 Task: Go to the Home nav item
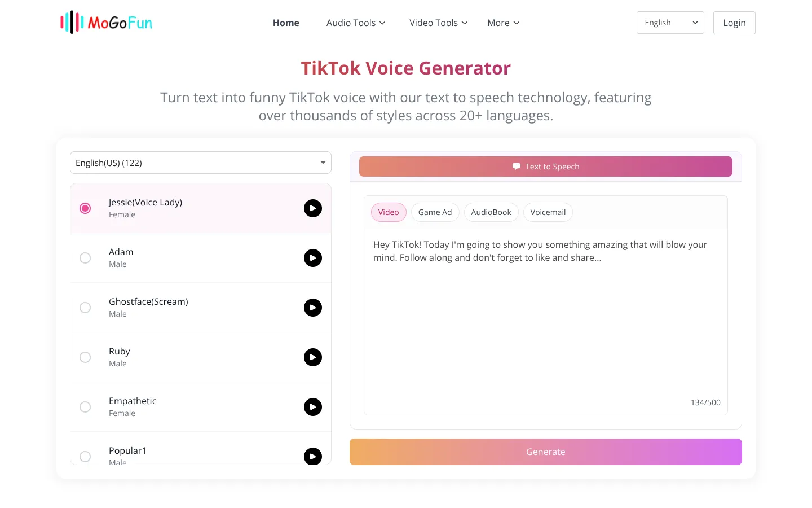(x=286, y=23)
